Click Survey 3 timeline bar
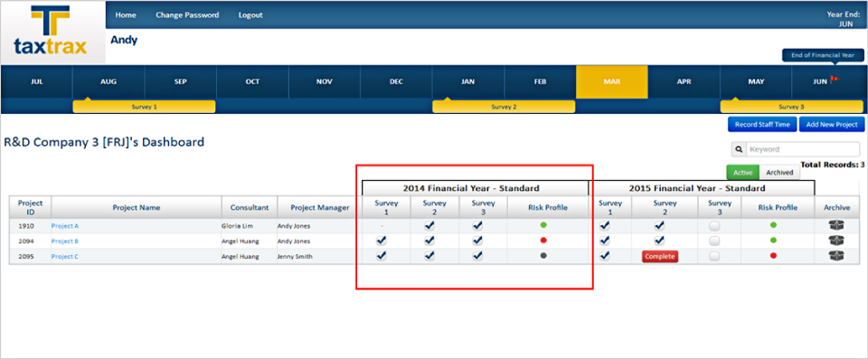868x359 pixels. click(791, 107)
